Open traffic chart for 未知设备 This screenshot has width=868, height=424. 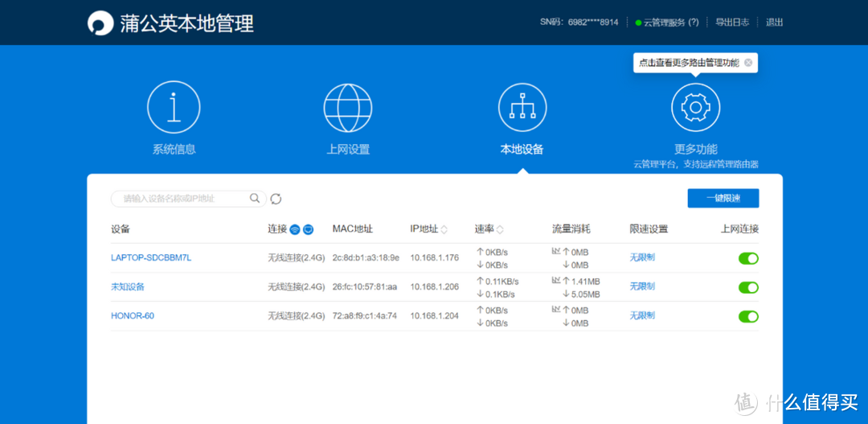tap(556, 281)
